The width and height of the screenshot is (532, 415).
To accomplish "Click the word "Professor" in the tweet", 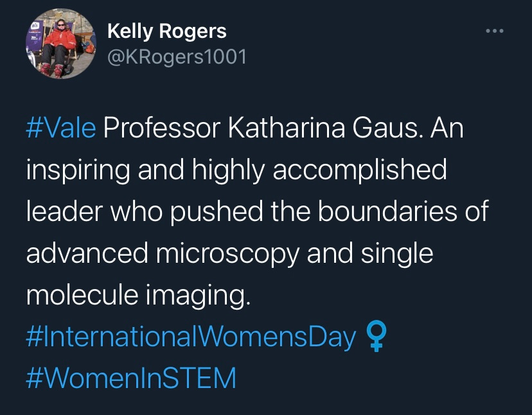I will tap(162, 128).
